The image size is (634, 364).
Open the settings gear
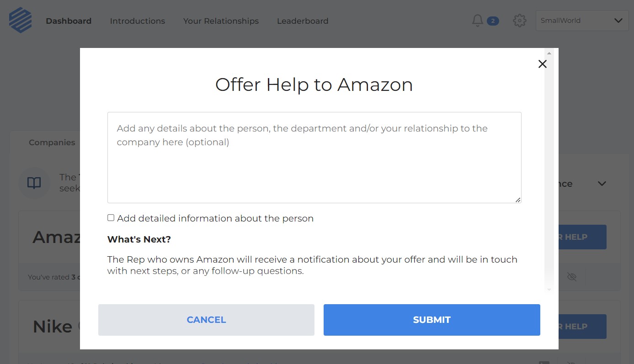pyautogui.click(x=520, y=21)
